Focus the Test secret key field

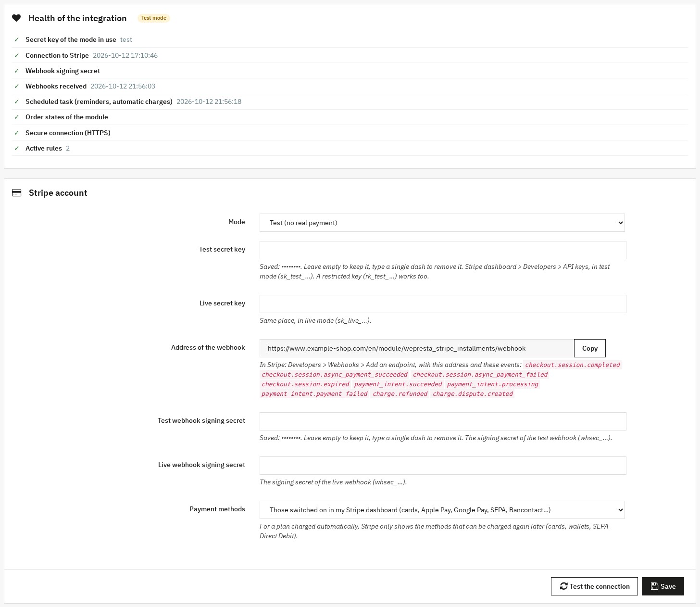point(443,250)
